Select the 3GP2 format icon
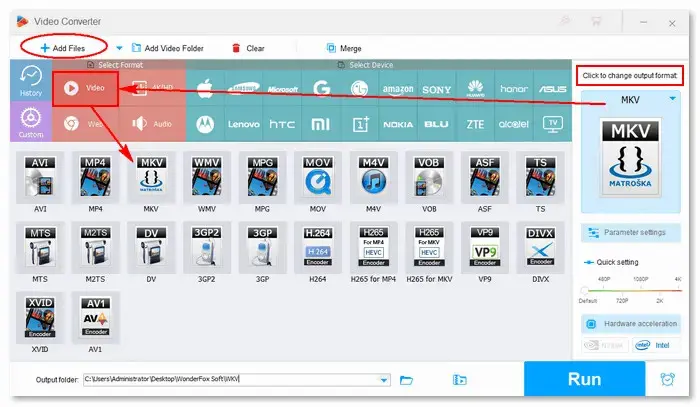Image resolution: width=700 pixels, height=407 pixels. [x=207, y=248]
